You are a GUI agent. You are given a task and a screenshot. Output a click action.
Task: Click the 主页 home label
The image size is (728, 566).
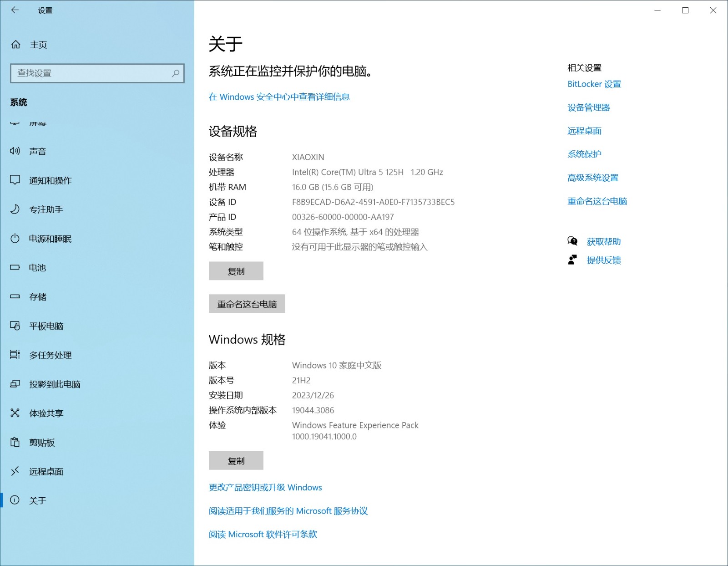(x=38, y=45)
